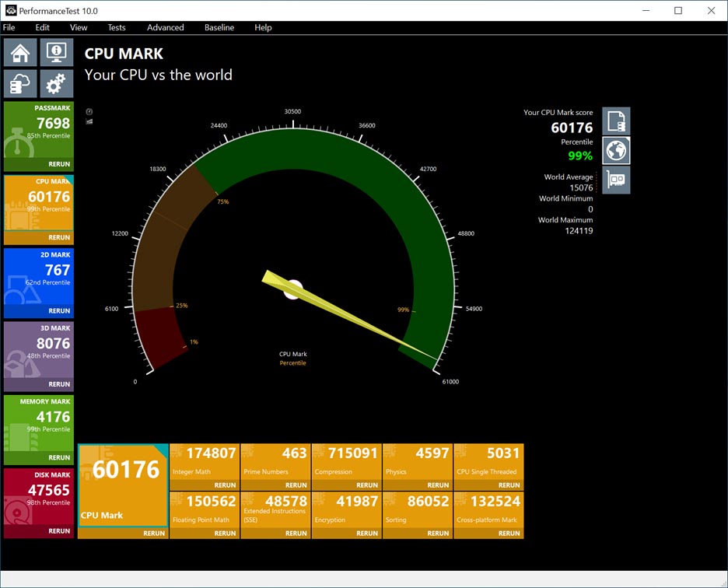Rerun the large bottom CPU Mark tile
The height and width of the screenshot is (588, 728).
pos(154,534)
